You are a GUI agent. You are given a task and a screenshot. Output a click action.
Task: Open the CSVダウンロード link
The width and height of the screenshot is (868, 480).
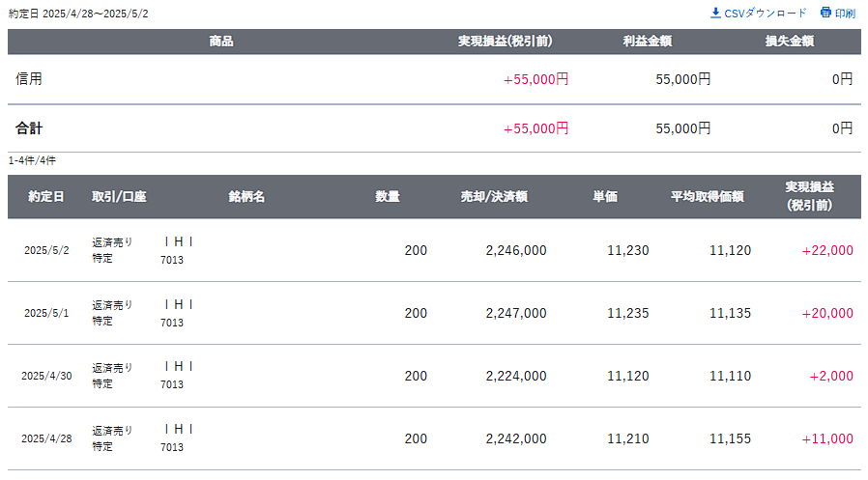point(759,13)
